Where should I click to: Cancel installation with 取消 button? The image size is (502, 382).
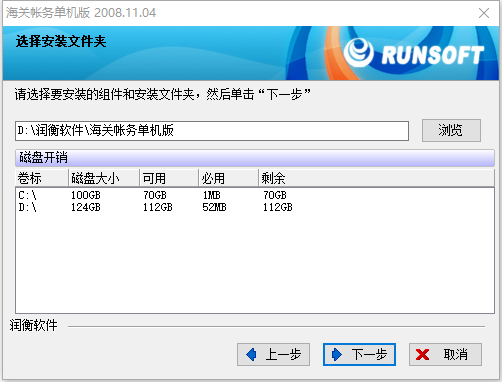click(x=445, y=354)
